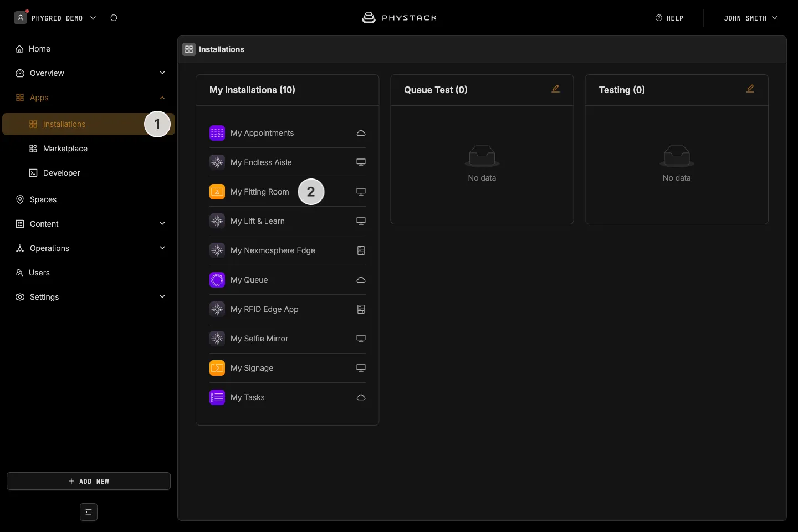
Task: Open the My Selfie Mirror installation
Action: tap(288, 339)
